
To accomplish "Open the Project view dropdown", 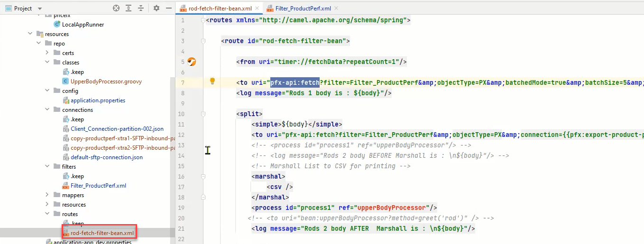I will point(39,9).
